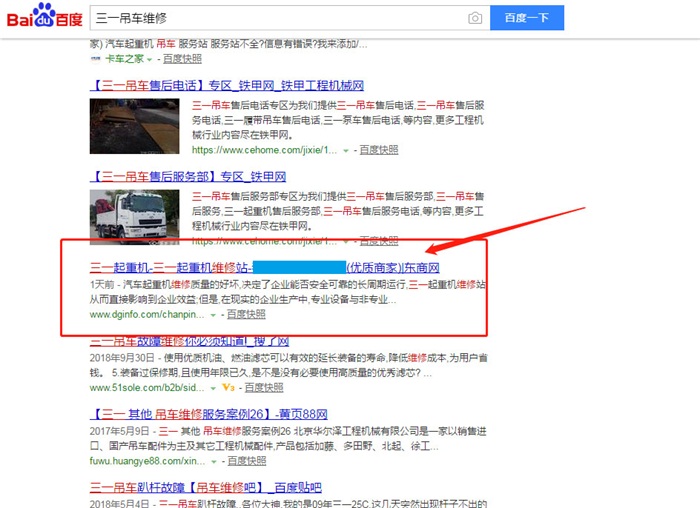Open 【三一吊车售后服务部】专区_铁甲网 result link
700x508 pixels.
click(188, 176)
